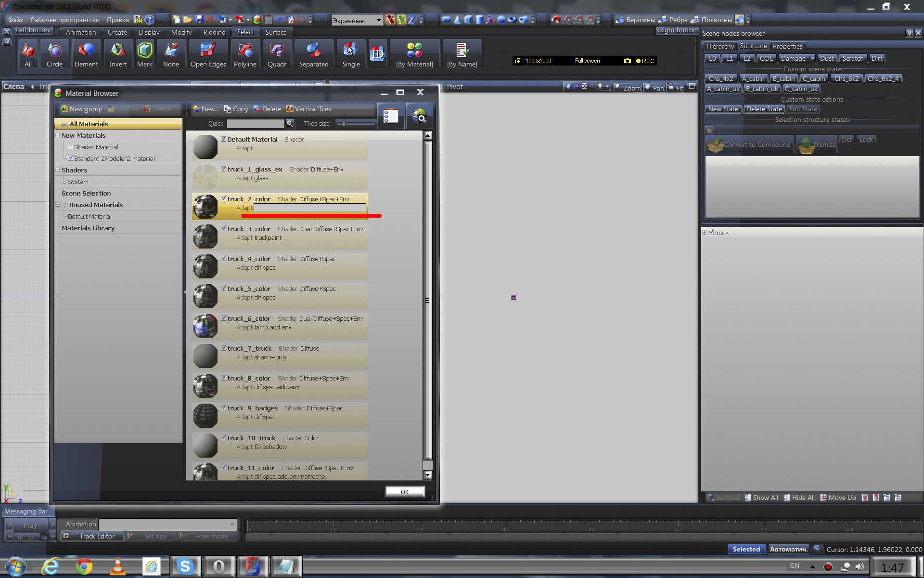Screen dimensions: 924x578
Task: Open the Экранные coordinate dropdown
Action: pyautogui.click(x=379, y=20)
